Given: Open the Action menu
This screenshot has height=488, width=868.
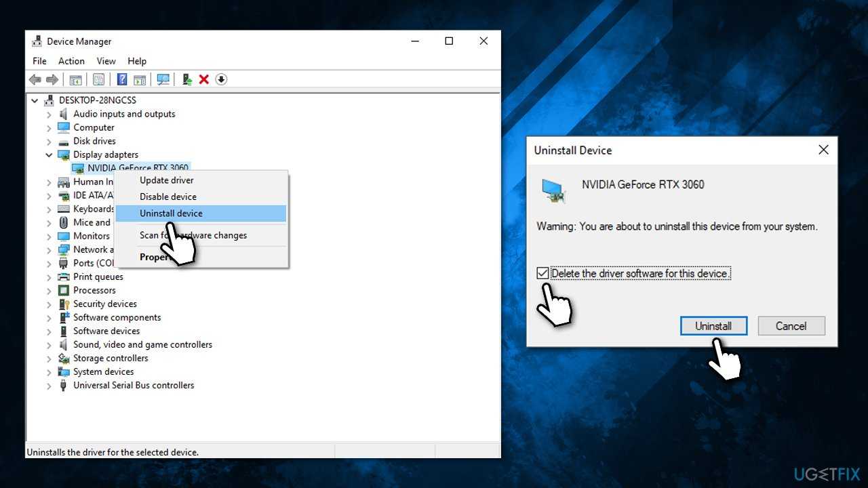Looking at the screenshot, I should pos(71,61).
